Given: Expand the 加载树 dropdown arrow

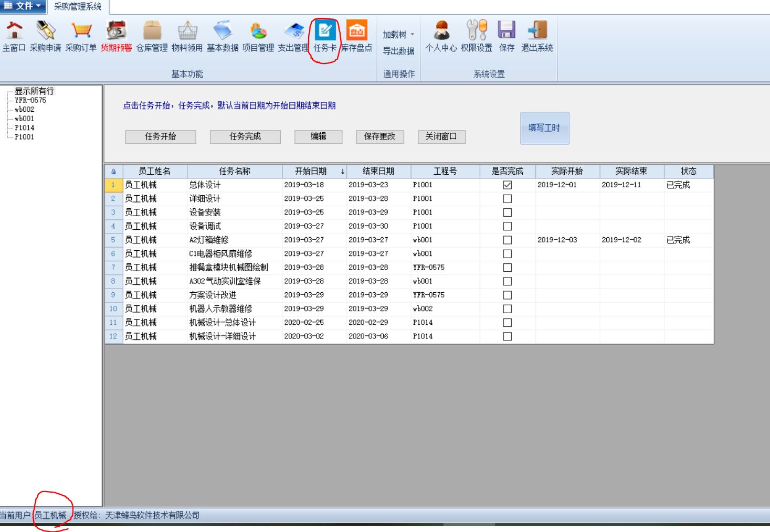Looking at the screenshot, I should pos(412,35).
